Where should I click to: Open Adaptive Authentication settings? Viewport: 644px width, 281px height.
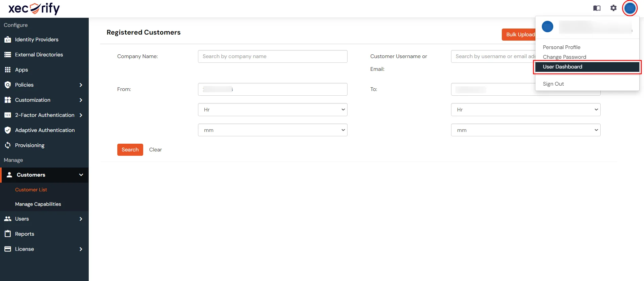(x=45, y=130)
